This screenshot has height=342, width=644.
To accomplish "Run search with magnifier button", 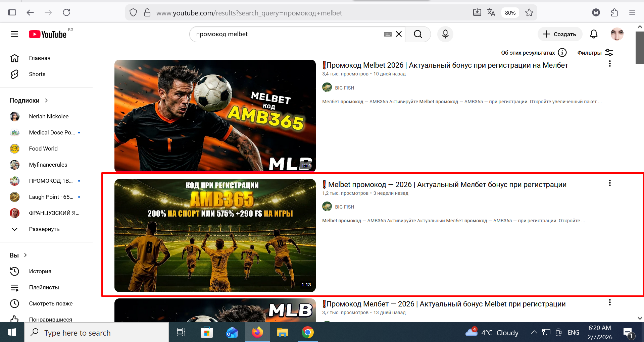I will pyautogui.click(x=418, y=34).
